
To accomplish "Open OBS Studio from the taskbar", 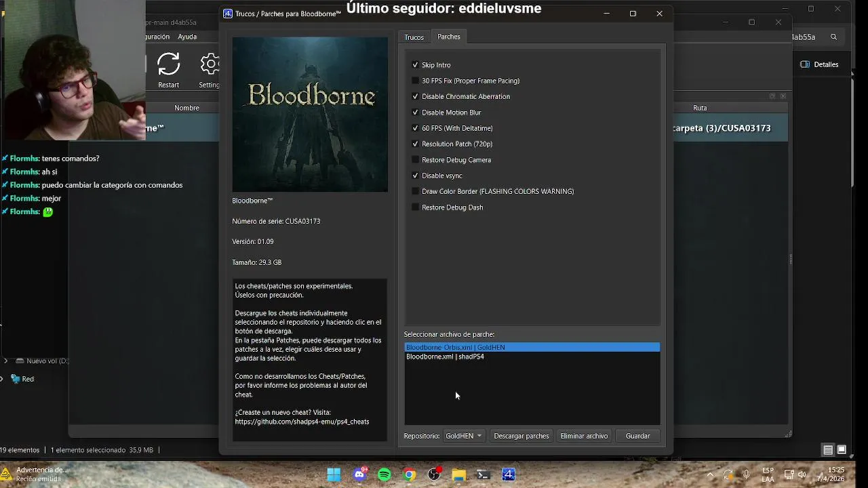I will [434, 474].
